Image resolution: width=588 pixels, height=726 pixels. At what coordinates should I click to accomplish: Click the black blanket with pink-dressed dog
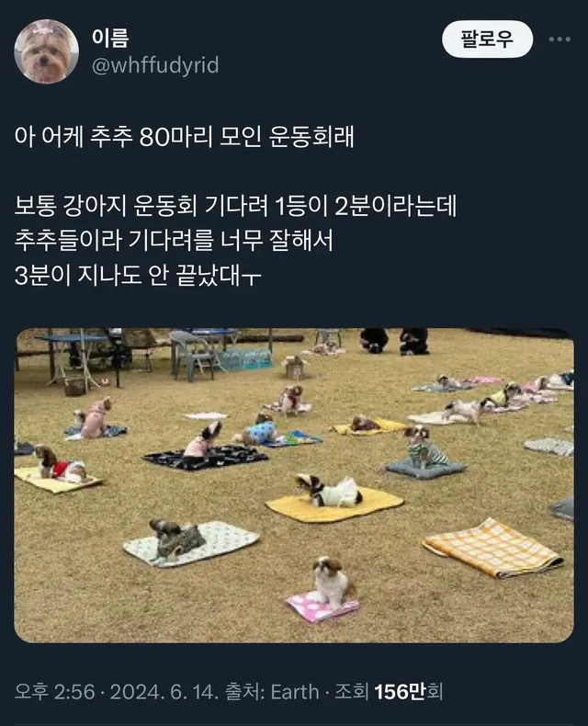click(x=206, y=458)
